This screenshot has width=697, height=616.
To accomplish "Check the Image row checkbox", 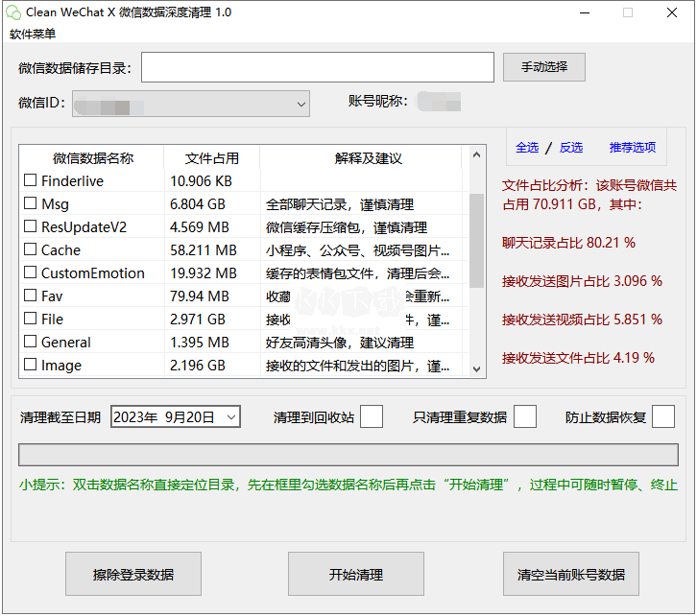I will (x=31, y=365).
